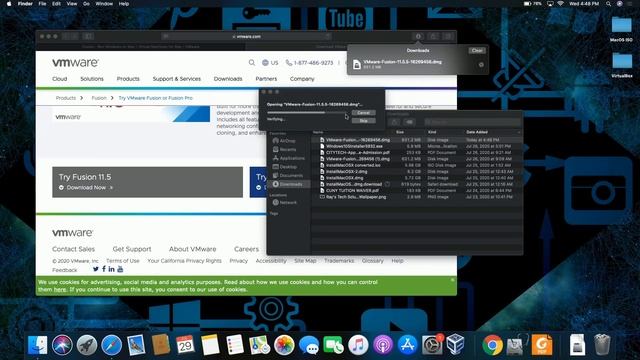This screenshot has width=640, height=360.
Task: Open the Safari Downloads toolbar icon
Action: click(418, 36)
